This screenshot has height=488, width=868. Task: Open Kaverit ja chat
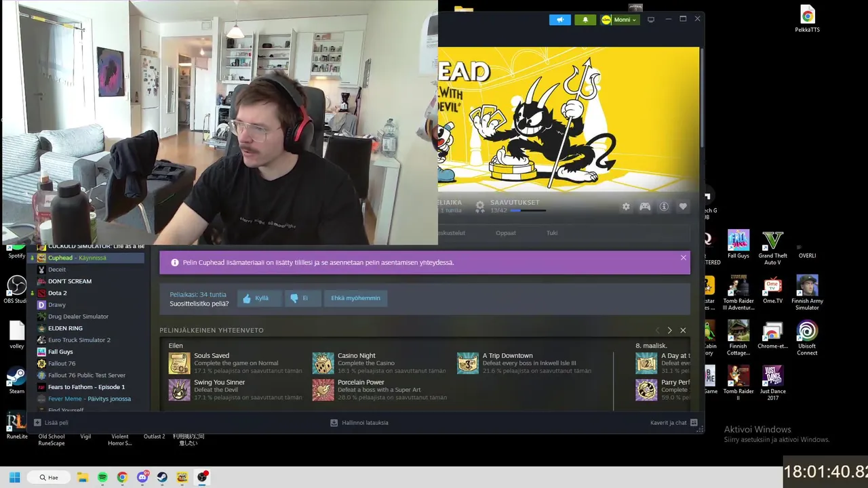click(673, 422)
